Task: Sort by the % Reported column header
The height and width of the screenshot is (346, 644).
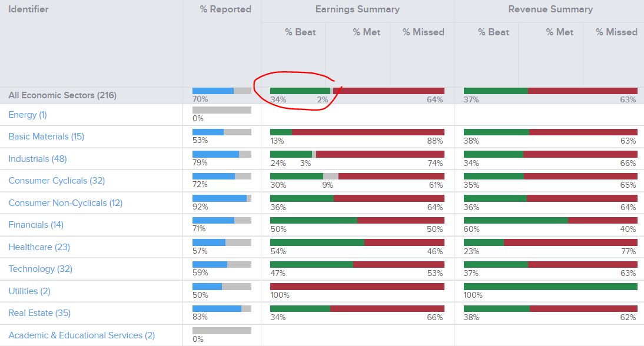Action: [x=225, y=9]
